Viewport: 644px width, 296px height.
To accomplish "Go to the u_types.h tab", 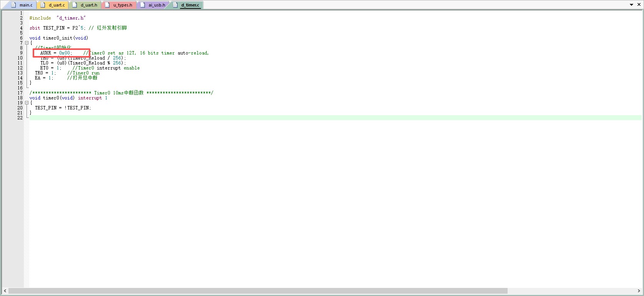I will (x=119, y=5).
